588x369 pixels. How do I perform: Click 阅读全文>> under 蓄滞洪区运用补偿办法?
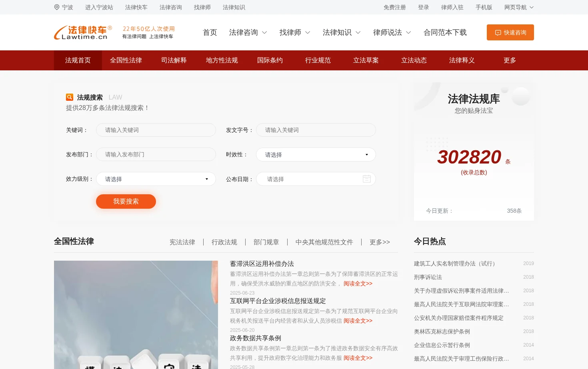[x=358, y=283]
